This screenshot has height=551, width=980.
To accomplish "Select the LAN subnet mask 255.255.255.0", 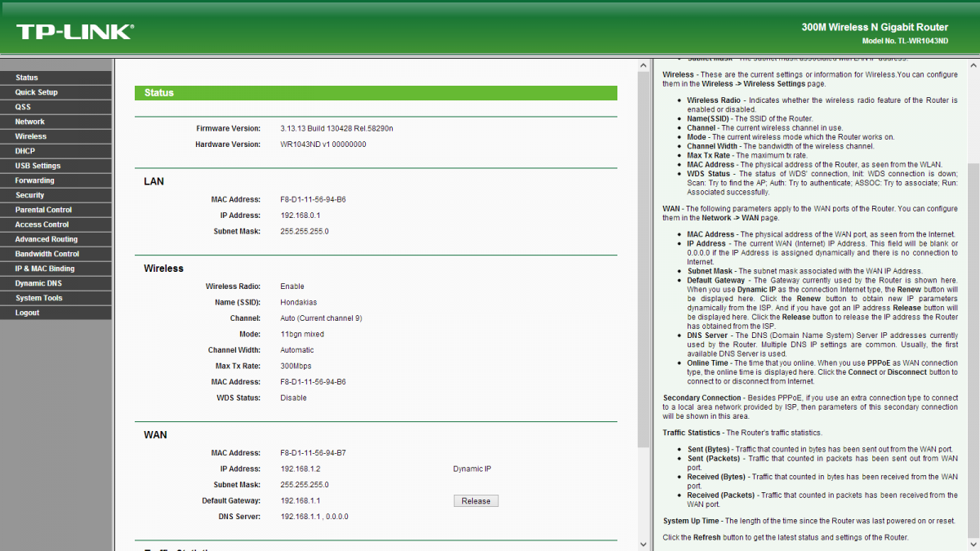I will (x=305, y=232).
